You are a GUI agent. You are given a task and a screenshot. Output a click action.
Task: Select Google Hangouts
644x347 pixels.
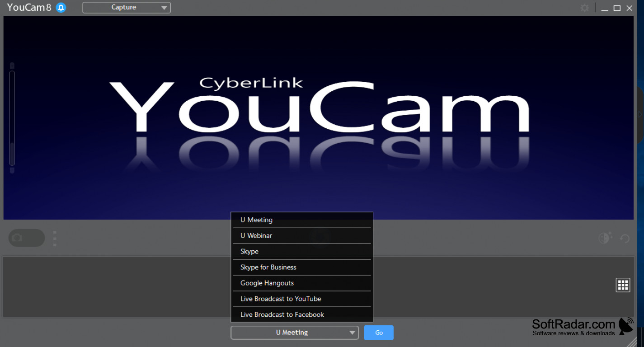[x=302, y=283]
